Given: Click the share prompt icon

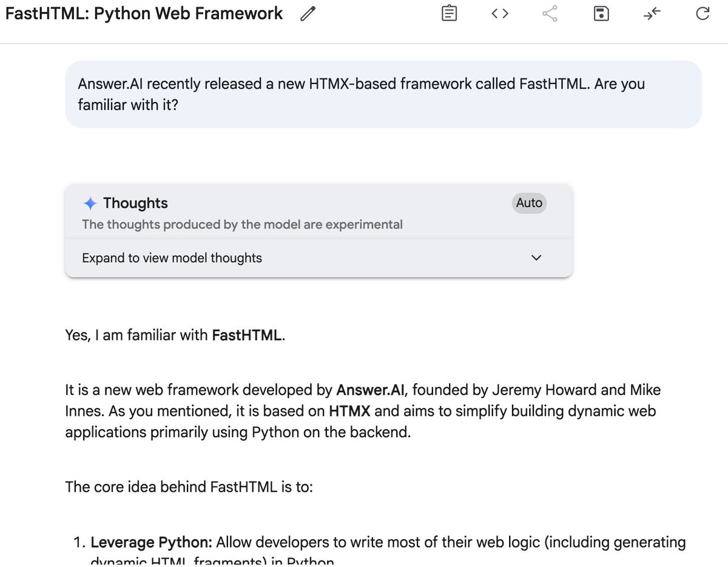Looking at the screenshot, I should click(550, 14).
